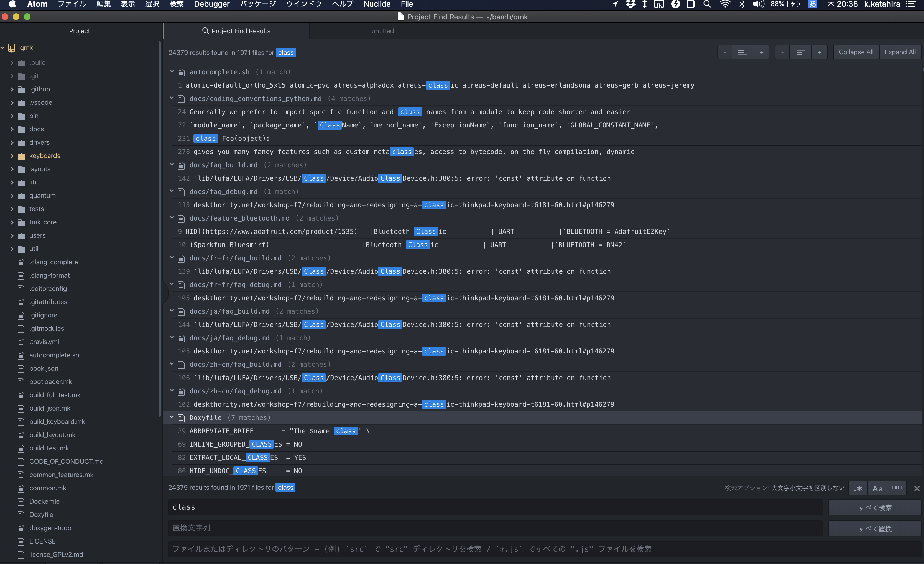Click the document icon beside Doxyfile match group
The image size is (924, 564).
181,417
